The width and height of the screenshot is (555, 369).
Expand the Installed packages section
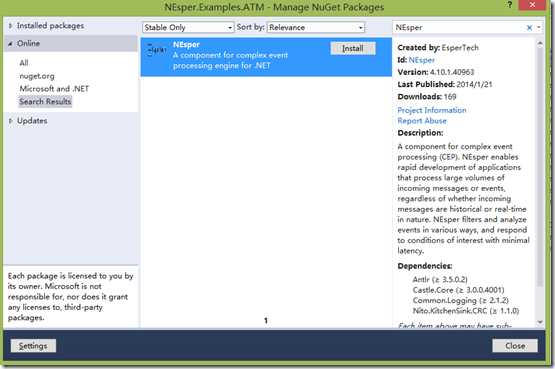[x=10, y=25]
